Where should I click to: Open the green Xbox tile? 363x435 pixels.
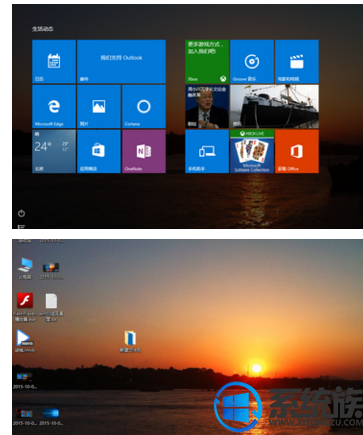click(207, 61)
